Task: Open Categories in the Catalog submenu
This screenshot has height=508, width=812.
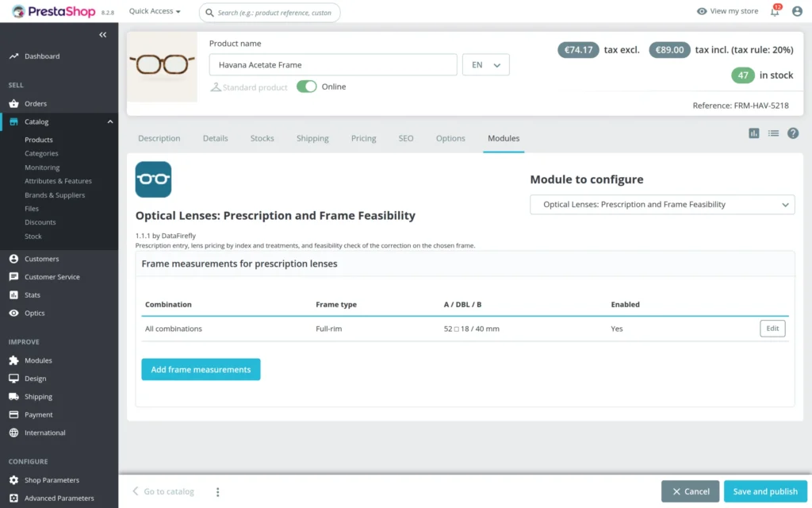Action: [x=41, y=153]
